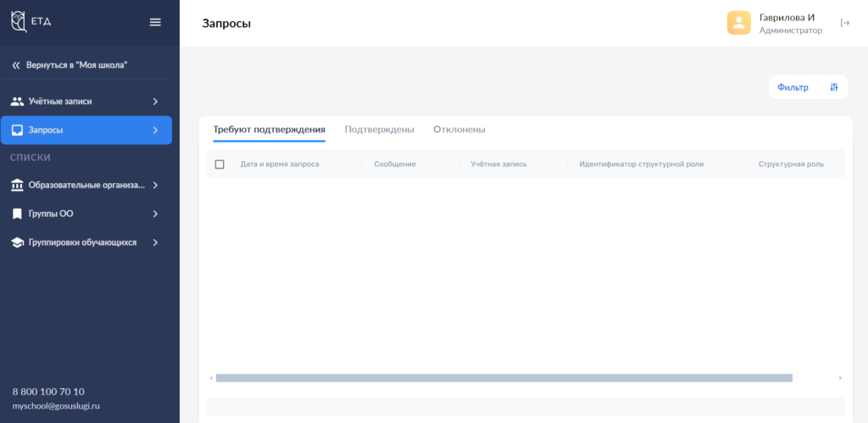Screen dimensions: 868x423
Task: Open the Отклонены tab
Action: (x=459, y=130)
